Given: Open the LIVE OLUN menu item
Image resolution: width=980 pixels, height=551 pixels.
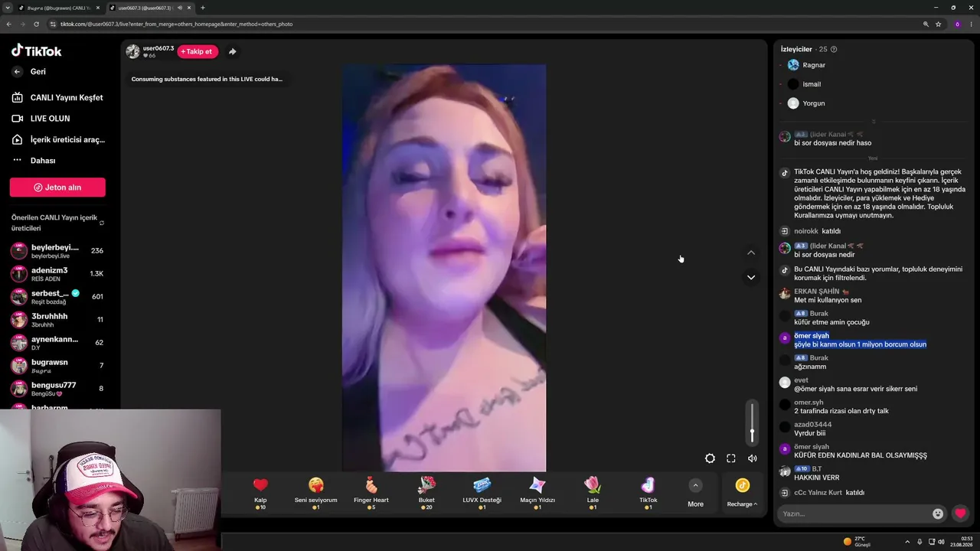Looking at the screenshot, I should point(41,119).
